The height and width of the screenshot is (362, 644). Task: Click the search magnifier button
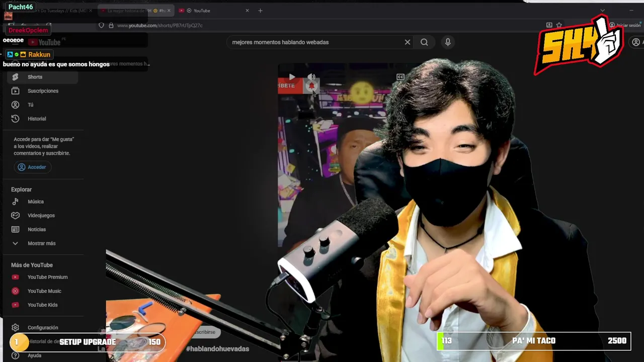tap(424, 42)
